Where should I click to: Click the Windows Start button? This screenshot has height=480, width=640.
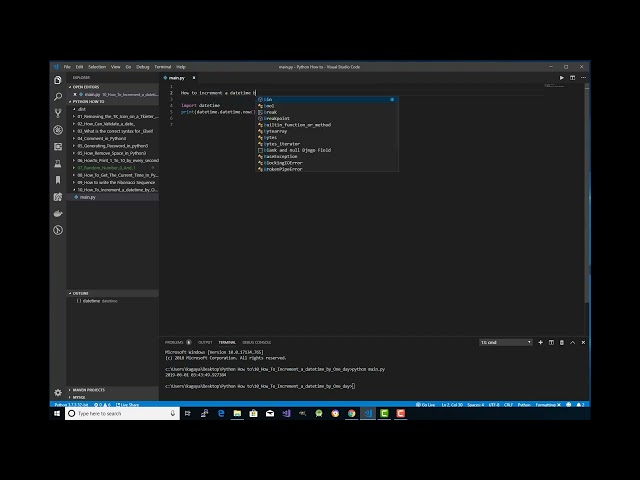tap(57, 413)
